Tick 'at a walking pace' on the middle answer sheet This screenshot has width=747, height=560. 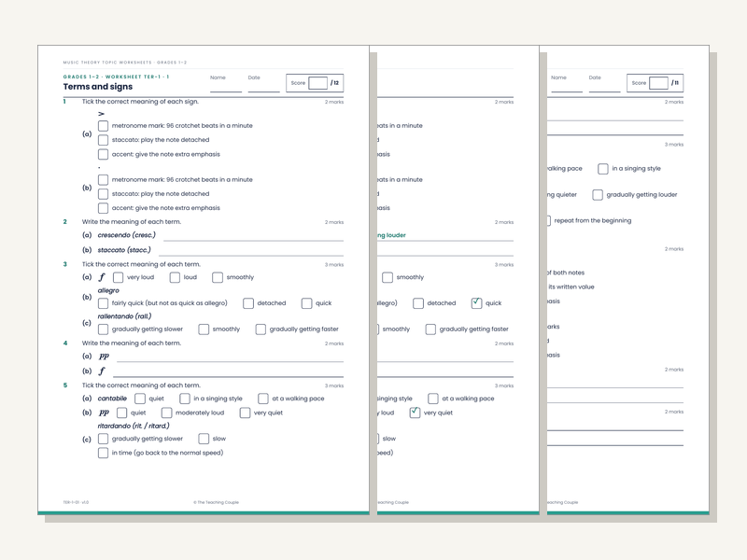(433, 399)
